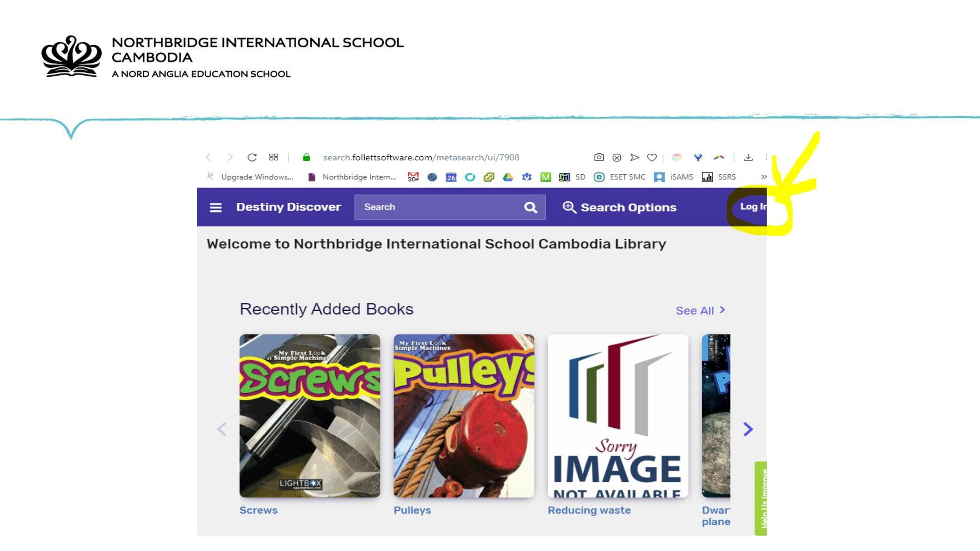Open the Google Drive bookmark icon
This screenshot has height=551, width=980.
(x=508, y=177)
